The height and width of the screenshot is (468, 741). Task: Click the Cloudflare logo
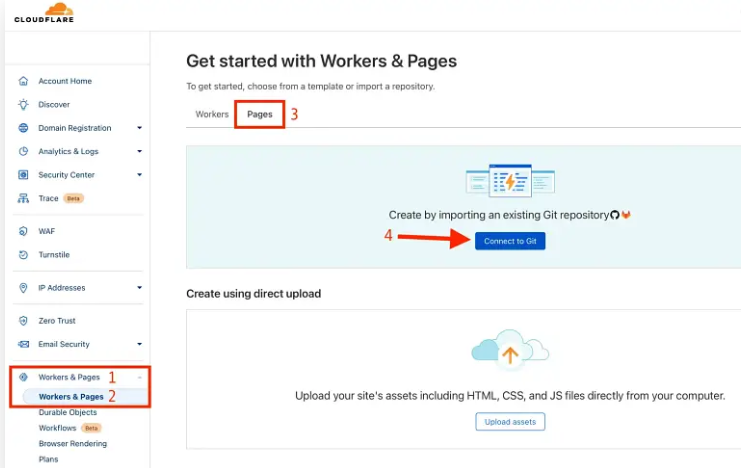44,13
